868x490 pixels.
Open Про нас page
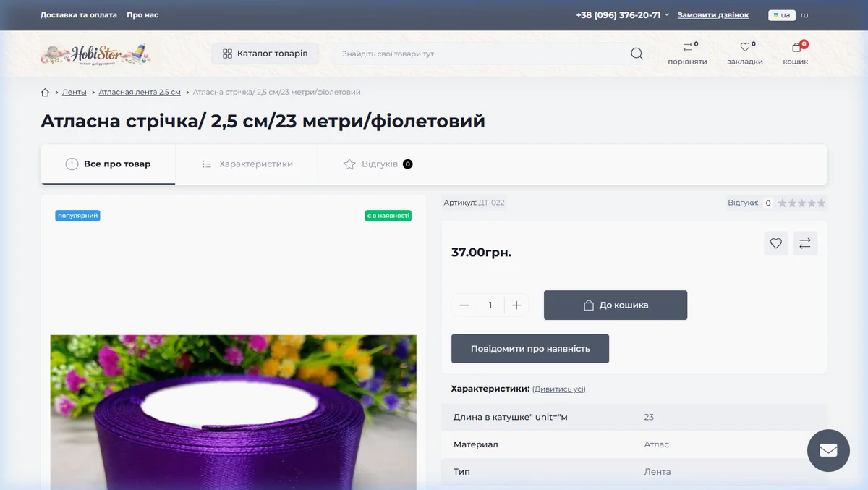(x=142, y=15)
